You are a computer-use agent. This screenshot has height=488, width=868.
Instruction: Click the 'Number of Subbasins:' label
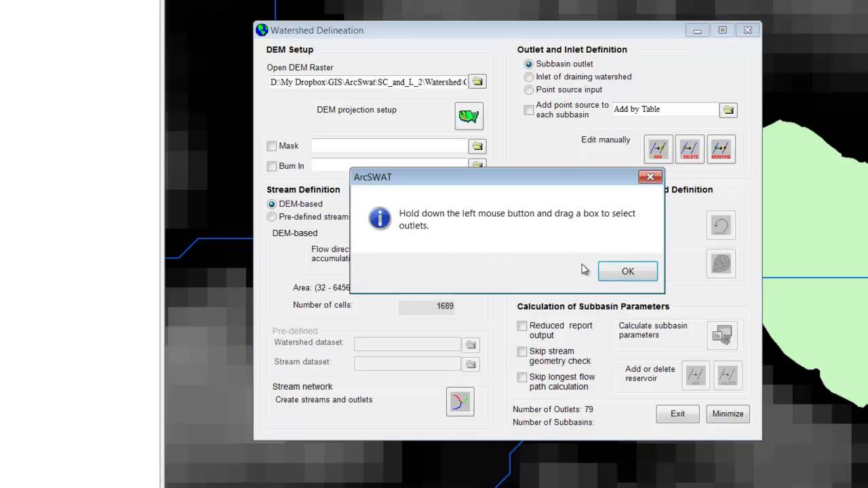pyautogui.click(x=553, y=422)
